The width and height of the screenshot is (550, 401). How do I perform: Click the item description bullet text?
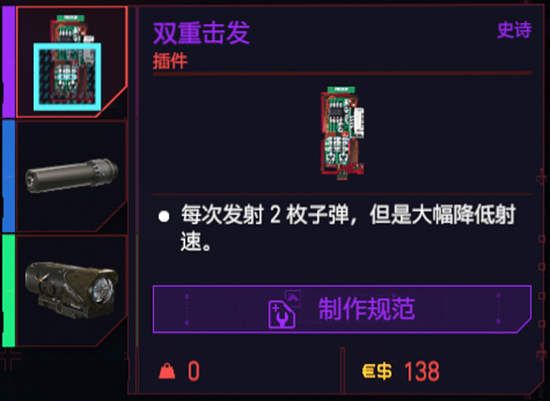click(348, 227)
